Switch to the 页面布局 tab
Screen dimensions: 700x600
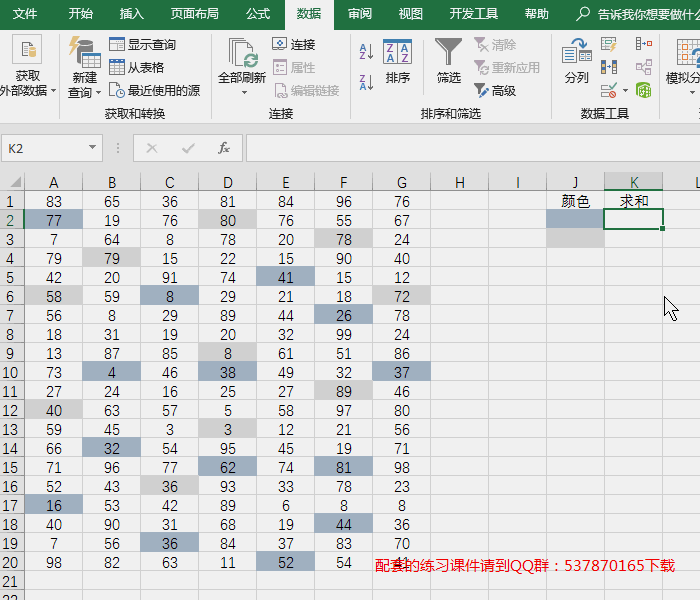pos(194,14)
